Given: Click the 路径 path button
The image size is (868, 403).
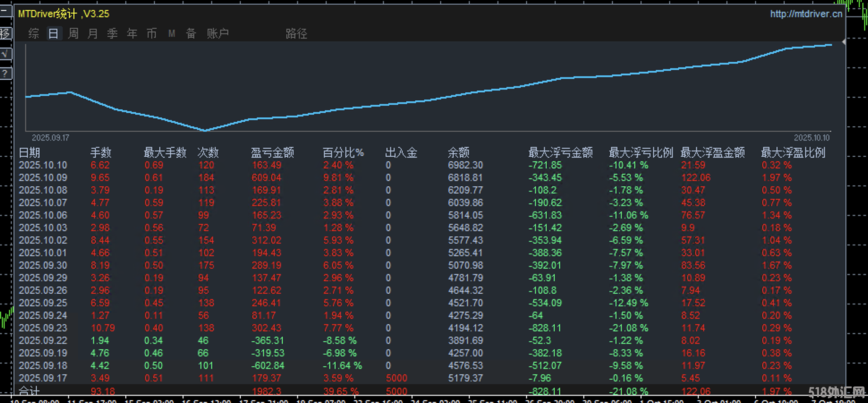Looking at the screenshot, I should click(x=296, y=34).
